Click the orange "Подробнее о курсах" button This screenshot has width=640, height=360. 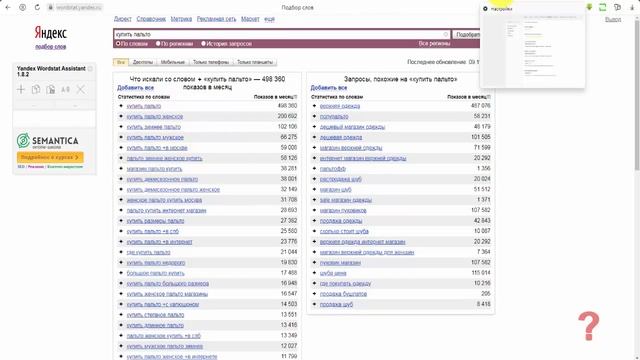tap(50, 157)
